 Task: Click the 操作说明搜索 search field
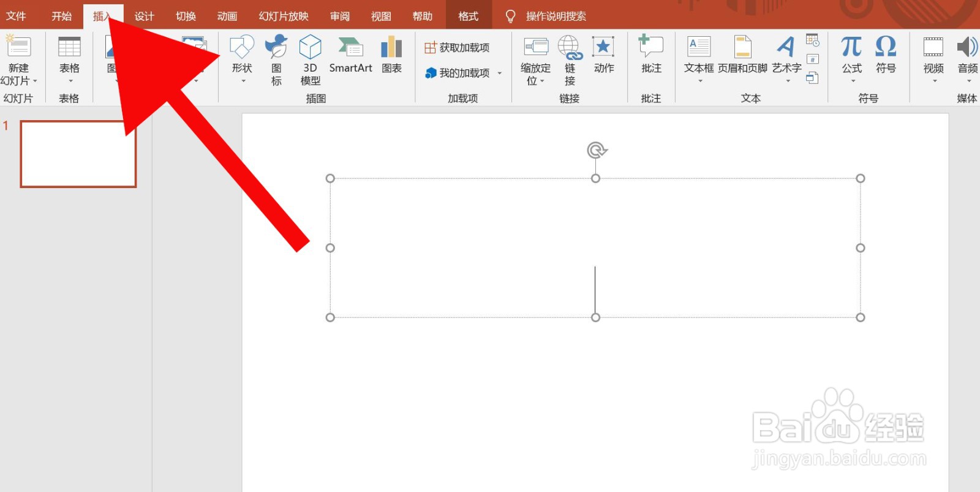(x=556, y=17)
